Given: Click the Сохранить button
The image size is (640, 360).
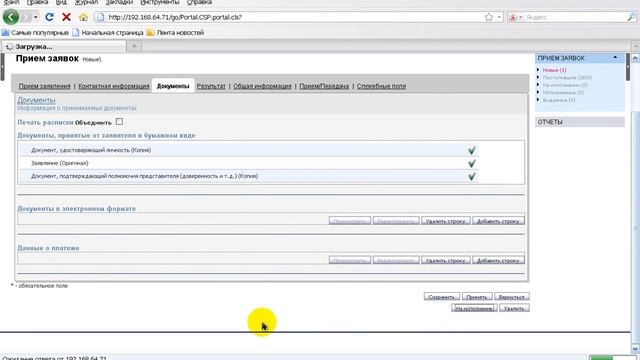Looking at the screenshot, I should click(442, 297).
